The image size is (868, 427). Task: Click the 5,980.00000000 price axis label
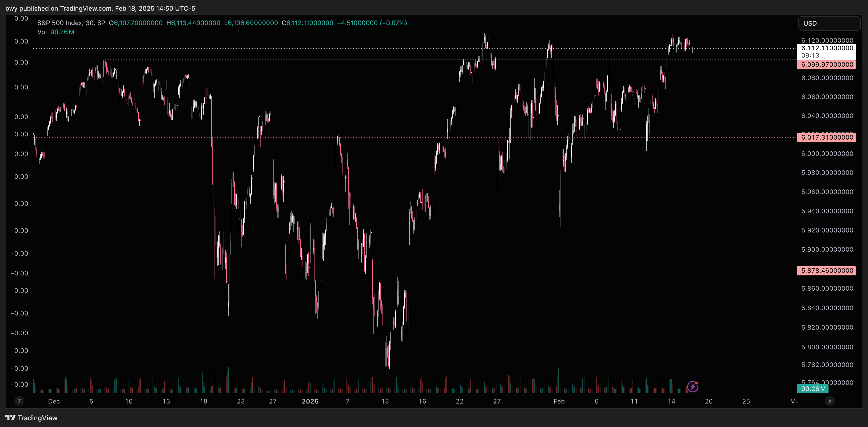pyautogui.click(x=827, y=173)
